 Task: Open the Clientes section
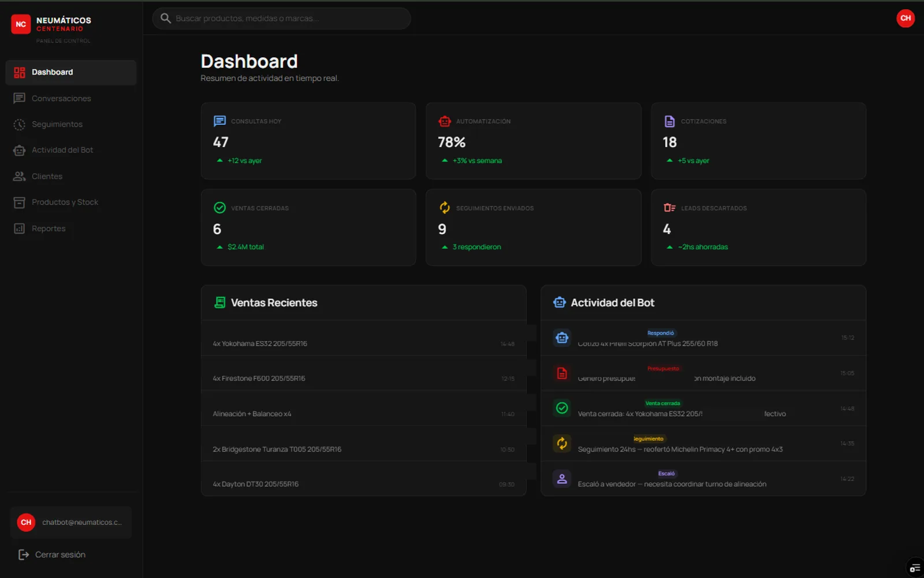pyautogui.click(x=70, y=176)
